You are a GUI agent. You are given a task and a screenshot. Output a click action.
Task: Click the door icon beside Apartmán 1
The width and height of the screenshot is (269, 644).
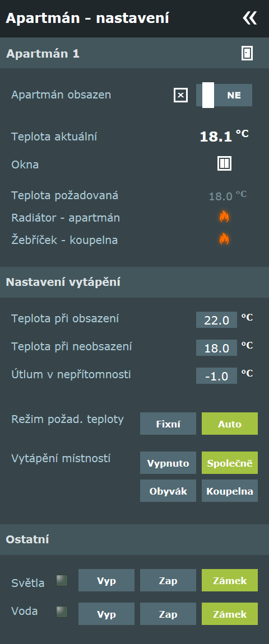tap(247, 53)
